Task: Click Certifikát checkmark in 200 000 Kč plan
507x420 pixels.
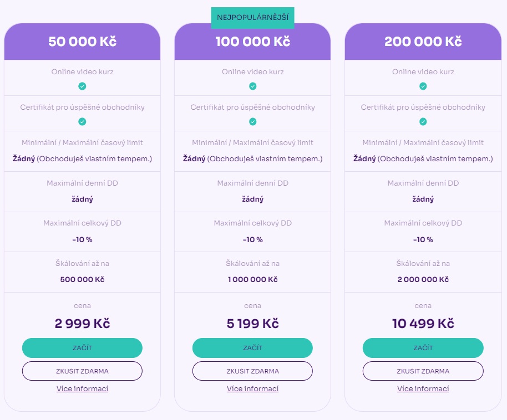Action: [423, 122]
